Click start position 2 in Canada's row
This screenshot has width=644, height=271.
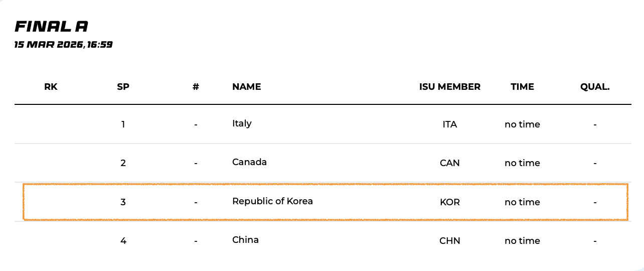[123, 163]
